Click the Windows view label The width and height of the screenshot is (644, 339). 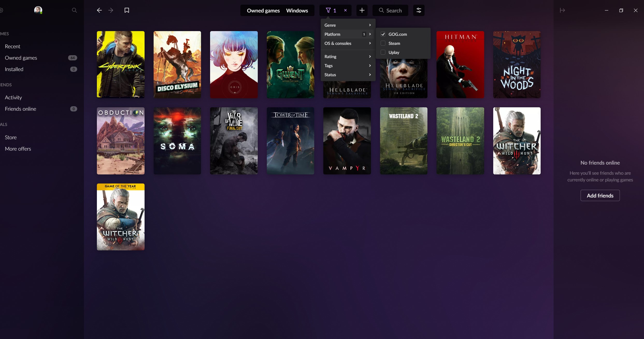(x=297, y=11)
